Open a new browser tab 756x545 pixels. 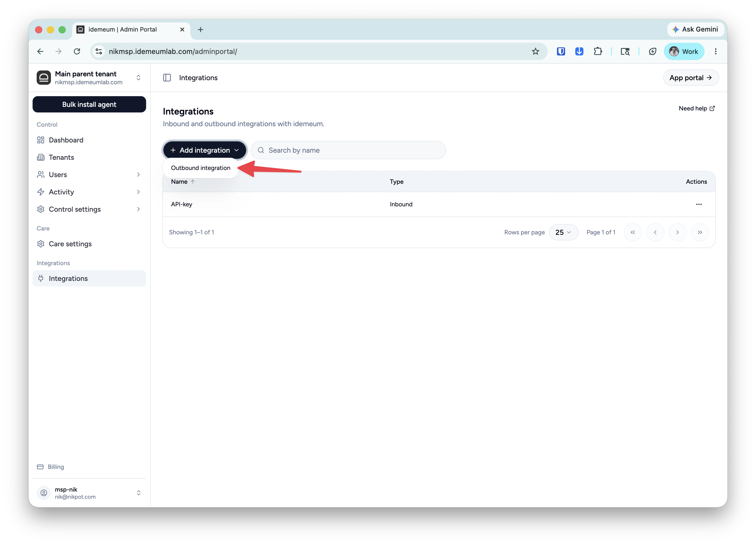point(200,30)
